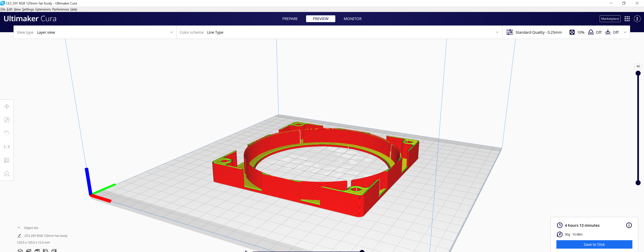The width and height of the screenshot is (644, 252).
Task: Open the View menu
Action: [x=17, y=9]
